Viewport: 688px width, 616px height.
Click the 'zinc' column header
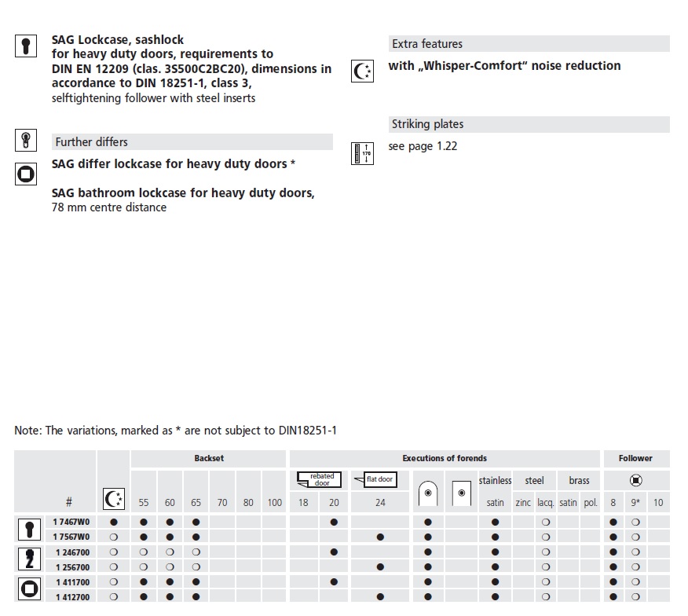(x=523, y=503)
